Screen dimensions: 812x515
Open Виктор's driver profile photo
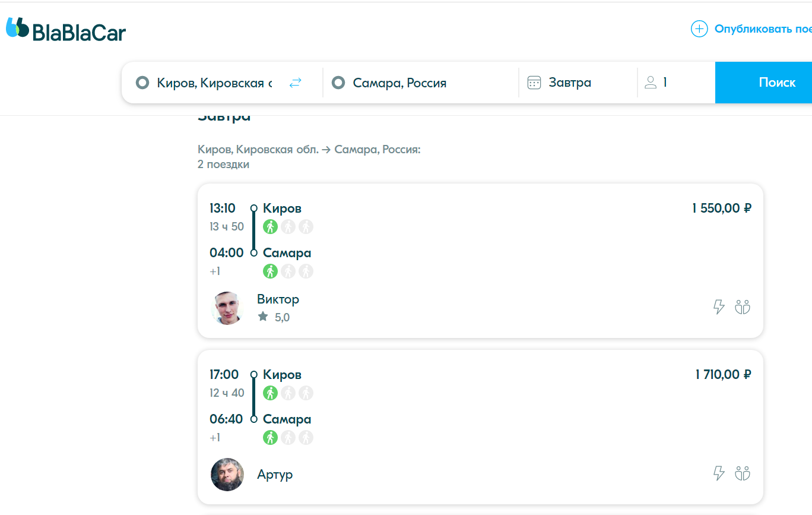point(227,308)
